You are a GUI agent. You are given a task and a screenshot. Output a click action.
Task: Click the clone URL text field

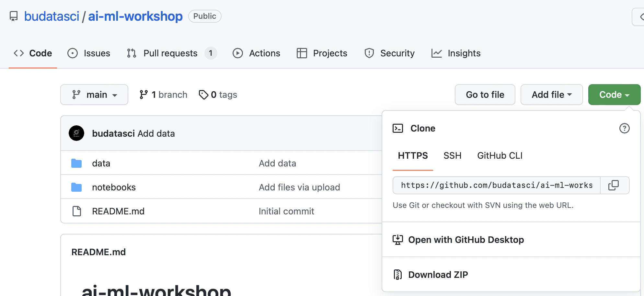[x=497, y=185]
